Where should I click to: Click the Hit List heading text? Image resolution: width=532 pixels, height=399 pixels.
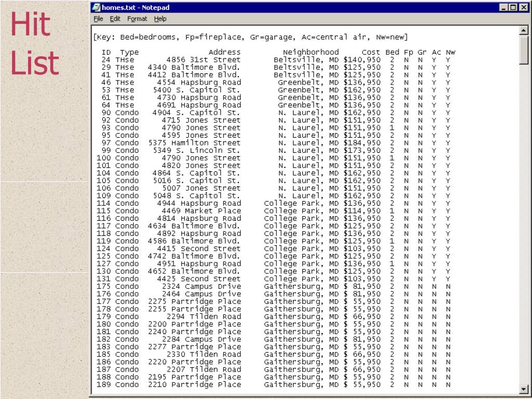click(x=35, y=44)
